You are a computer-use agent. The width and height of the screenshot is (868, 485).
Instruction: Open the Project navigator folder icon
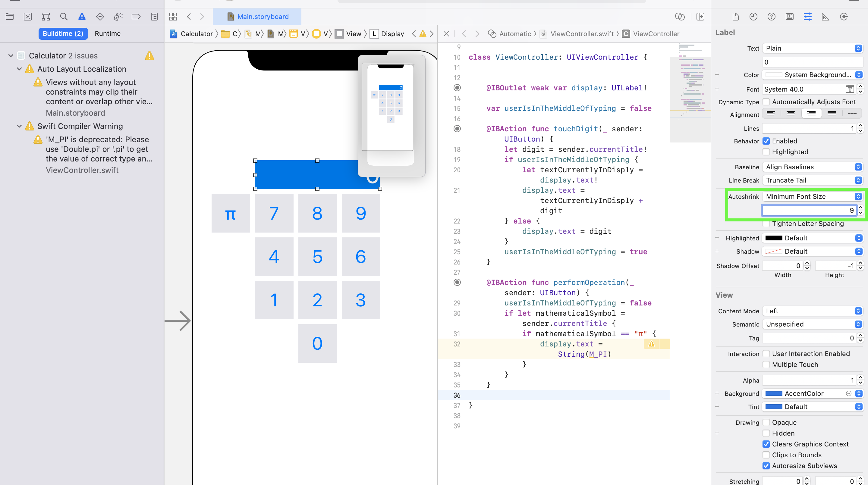(9, 17)
